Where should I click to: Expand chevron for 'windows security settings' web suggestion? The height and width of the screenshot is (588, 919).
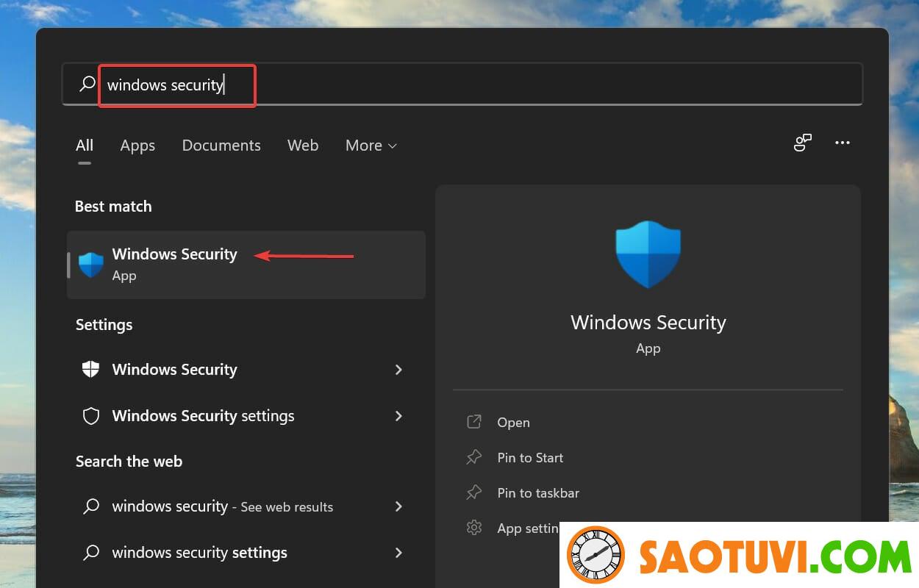click(x=398, y=553)
